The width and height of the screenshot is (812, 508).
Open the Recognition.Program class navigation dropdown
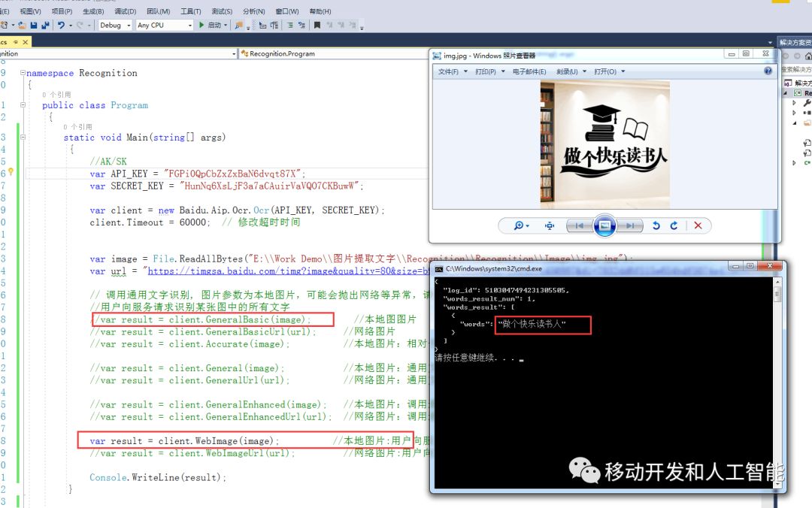pos(334,53)
